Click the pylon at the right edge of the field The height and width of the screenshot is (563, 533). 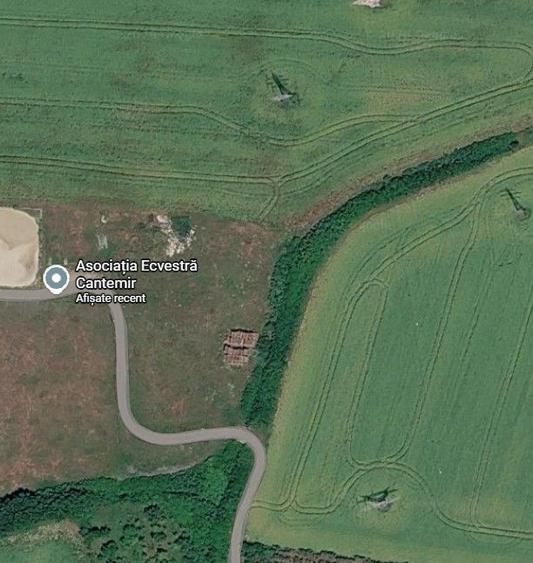(517, 204)
